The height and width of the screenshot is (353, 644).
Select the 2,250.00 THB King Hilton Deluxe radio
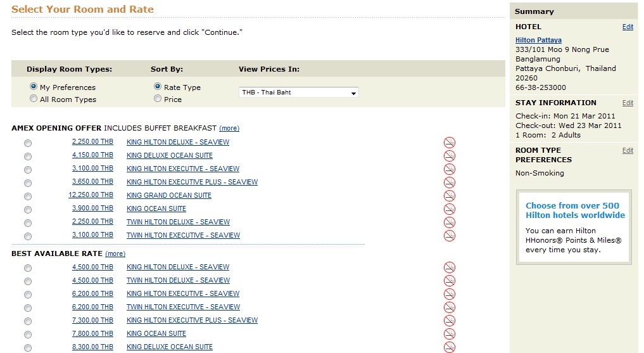[x=27, y=143]
